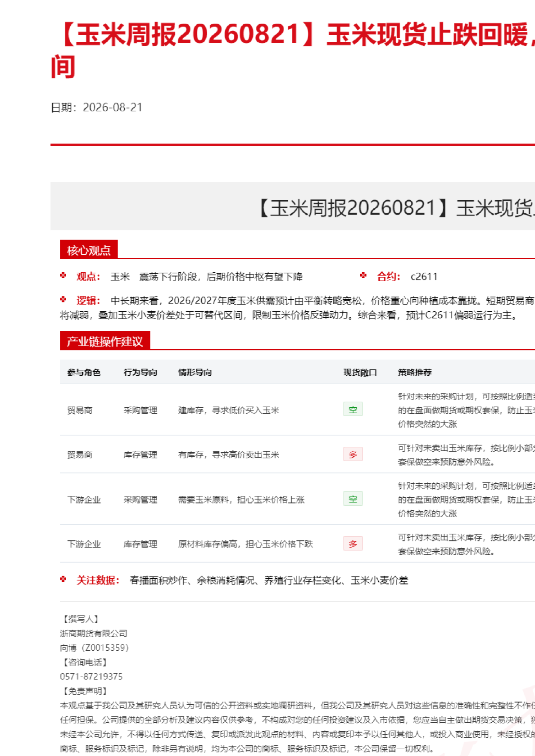Click 贸易商 in the 建库存 row
The height and width of the screenshot is (756, 535).
coord(80,410)
